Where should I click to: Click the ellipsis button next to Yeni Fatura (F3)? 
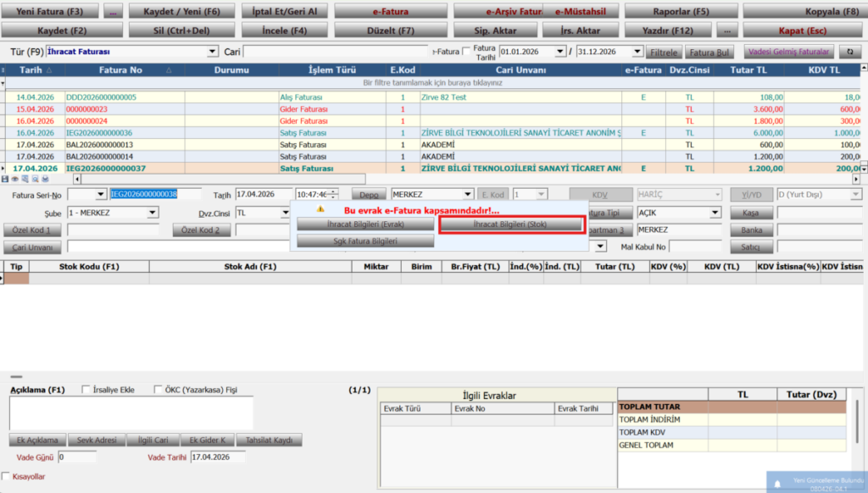113,12
